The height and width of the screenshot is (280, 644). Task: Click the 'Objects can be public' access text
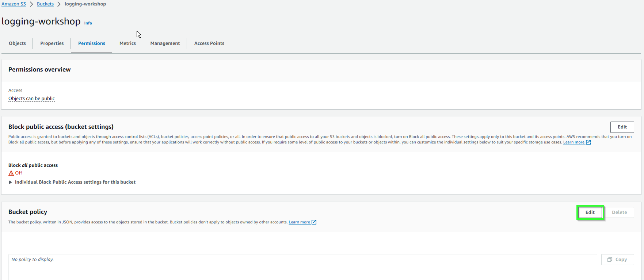[x=32, y=99]
